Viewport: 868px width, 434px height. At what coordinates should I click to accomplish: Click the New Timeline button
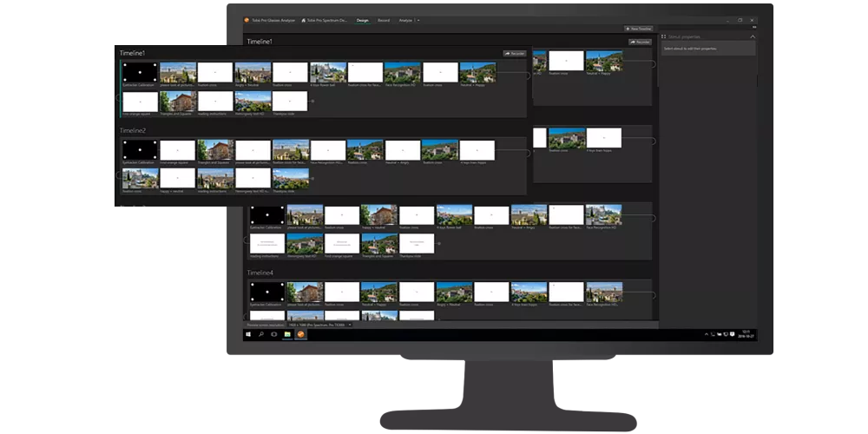(x=639, y=29)
